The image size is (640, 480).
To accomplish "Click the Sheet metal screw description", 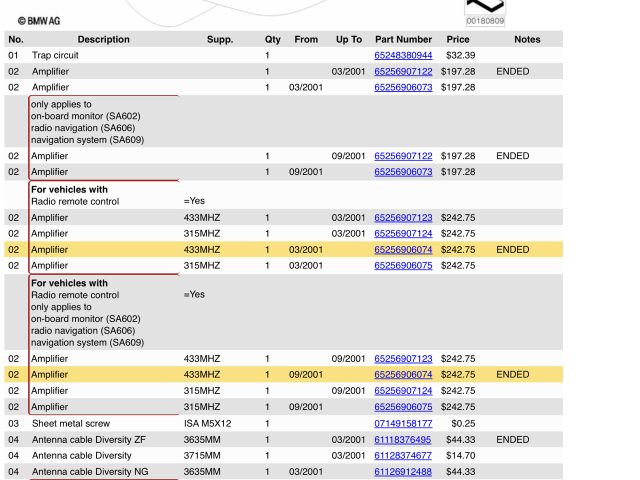I will pos(68,423).
